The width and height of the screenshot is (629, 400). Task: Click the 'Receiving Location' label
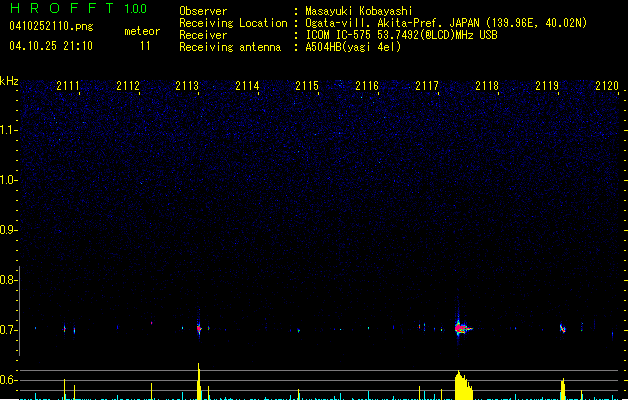pos(233,23)
